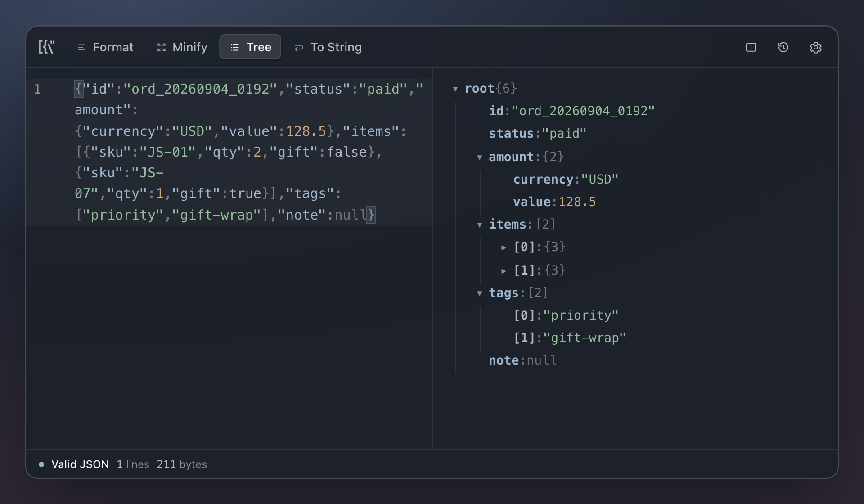Screen dimensions: 864x504
Task: Click the Minify button
Action: click(x=182, y=47)
